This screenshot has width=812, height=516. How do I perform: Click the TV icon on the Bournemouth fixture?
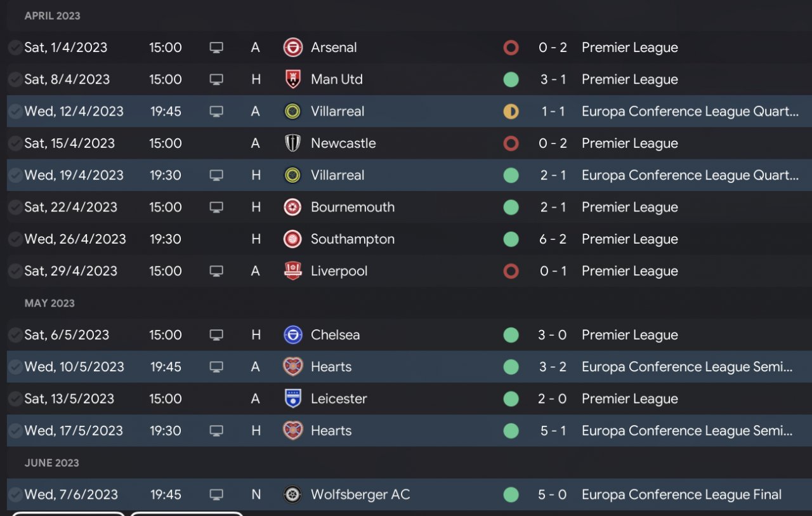(x=216, y=208)
